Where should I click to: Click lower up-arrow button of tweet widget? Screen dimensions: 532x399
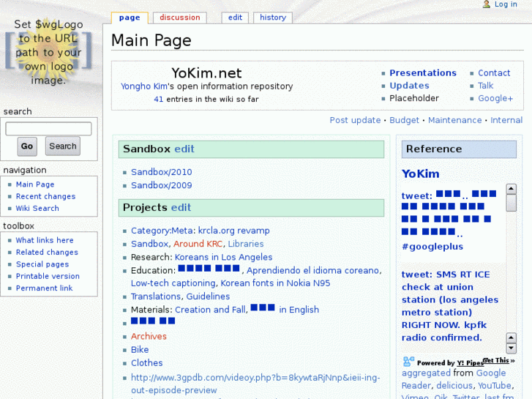click(511, 338)
